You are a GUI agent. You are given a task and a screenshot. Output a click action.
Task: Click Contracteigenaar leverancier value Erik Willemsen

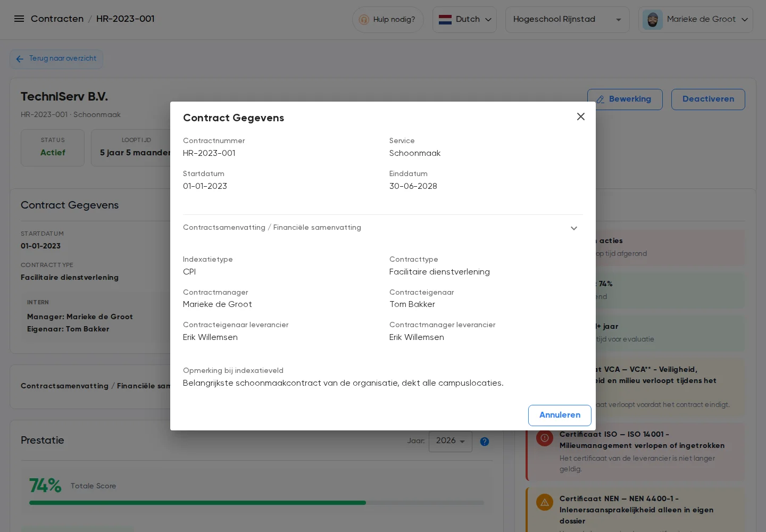210,337
